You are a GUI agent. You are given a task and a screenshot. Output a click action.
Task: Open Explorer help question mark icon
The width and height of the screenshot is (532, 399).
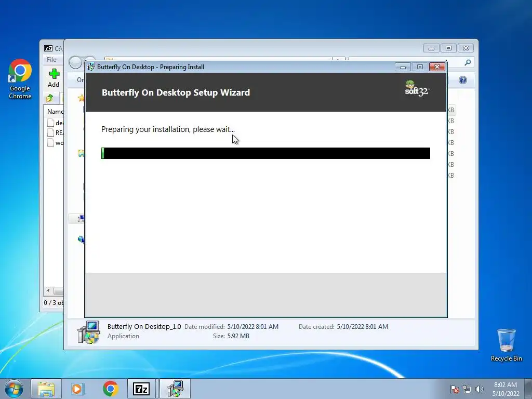[x=463, y=80]
